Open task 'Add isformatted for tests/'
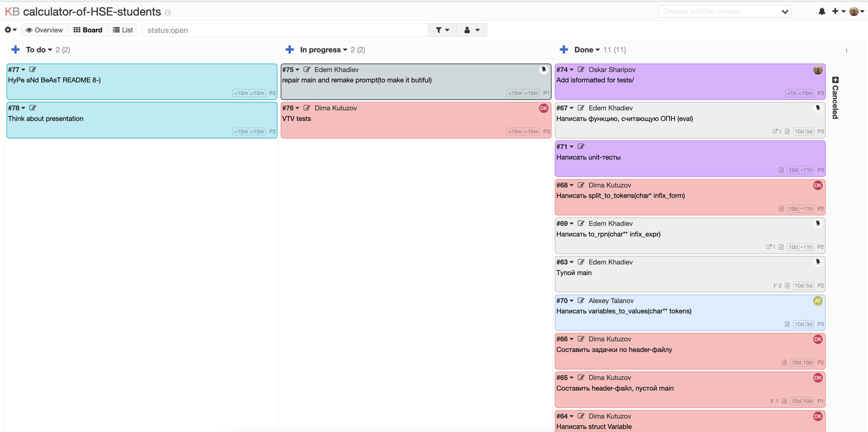868x432 pixels. (595, 80)
